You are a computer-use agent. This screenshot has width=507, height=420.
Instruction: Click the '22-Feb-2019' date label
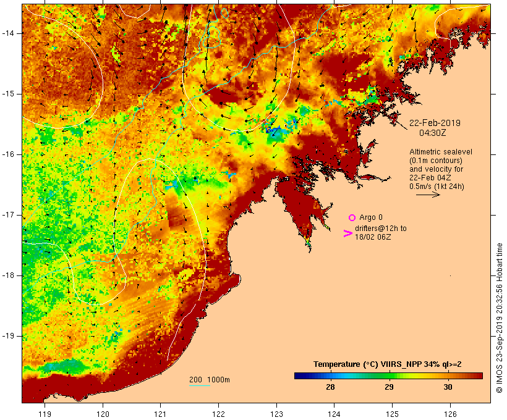coord(435,123)
